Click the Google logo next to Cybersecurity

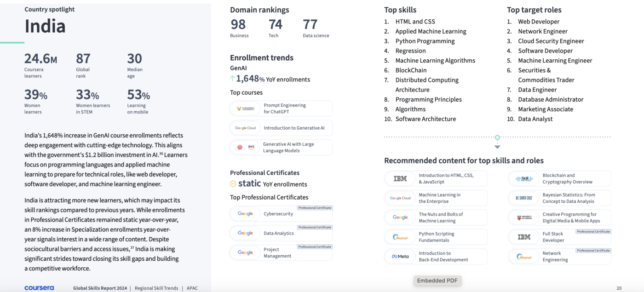click(x=245, y=214)
